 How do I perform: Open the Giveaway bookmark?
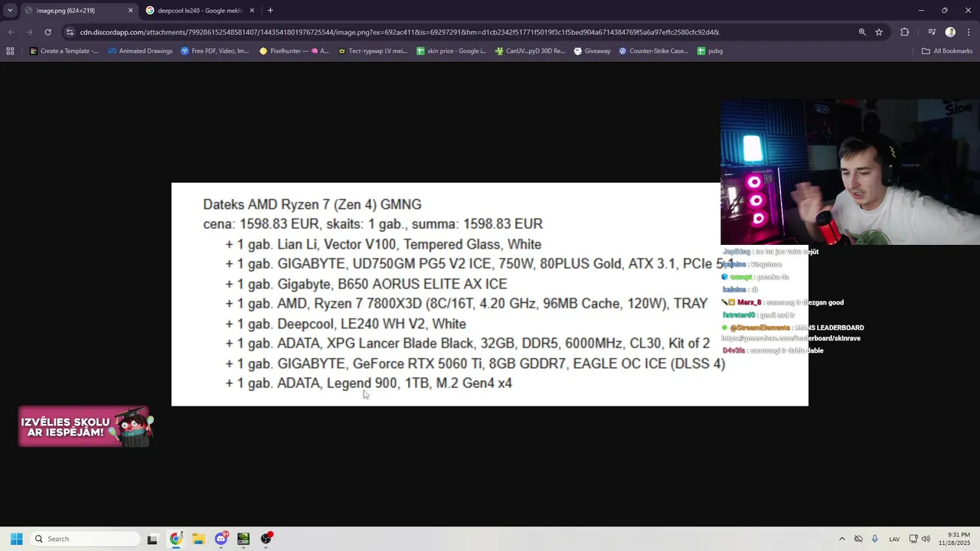(592, 51)
